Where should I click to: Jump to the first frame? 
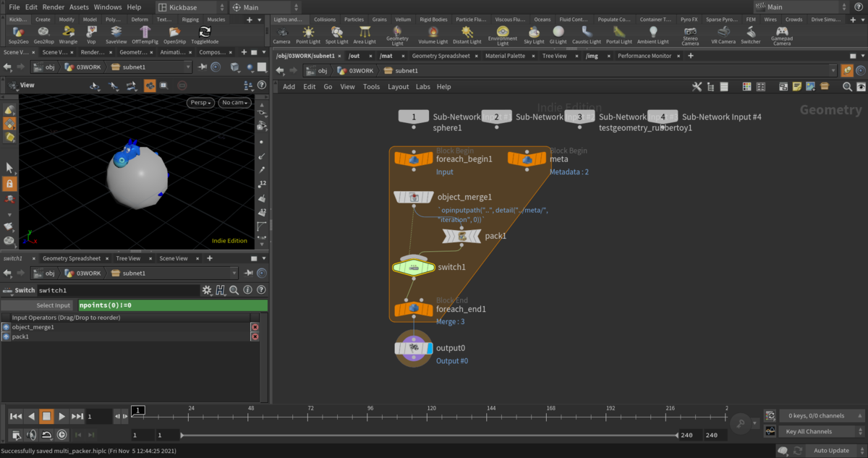[x=15, y=416]
